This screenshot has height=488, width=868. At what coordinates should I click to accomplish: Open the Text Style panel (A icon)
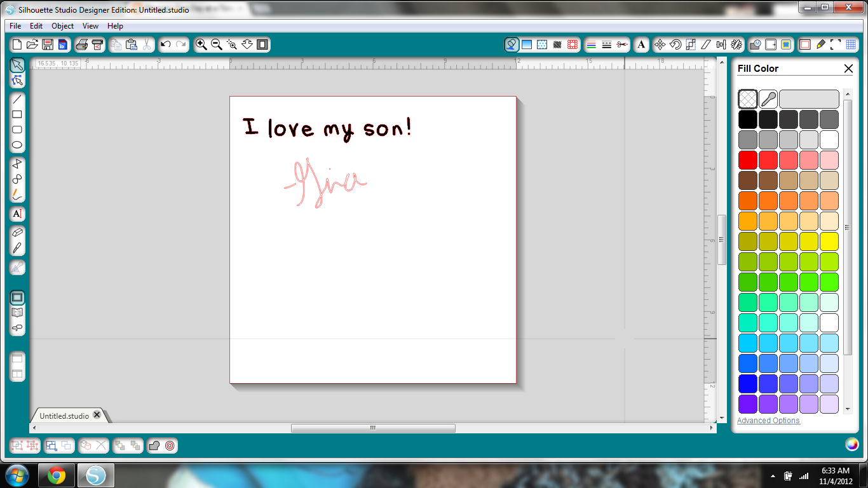coord(641,44)
